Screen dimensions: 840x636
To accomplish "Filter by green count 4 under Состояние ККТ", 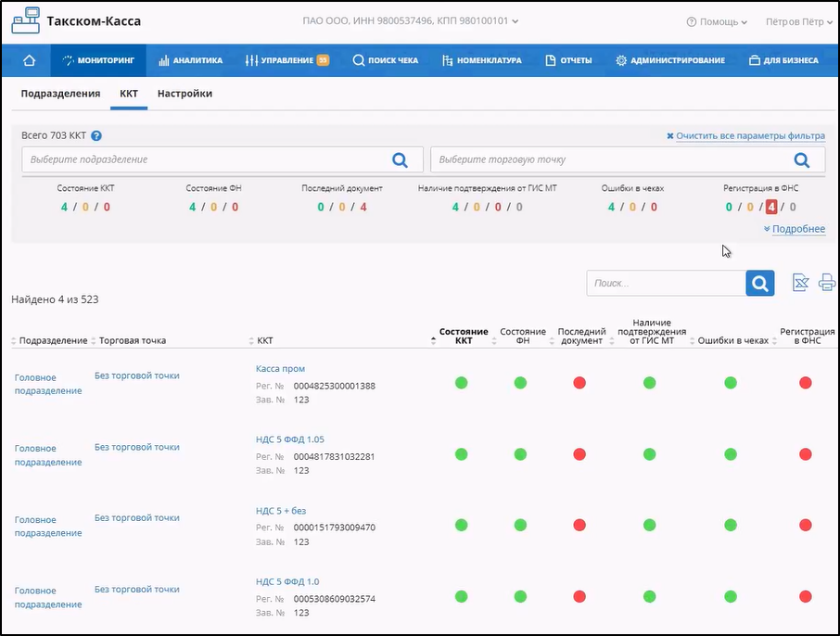I will pos(64,207).
